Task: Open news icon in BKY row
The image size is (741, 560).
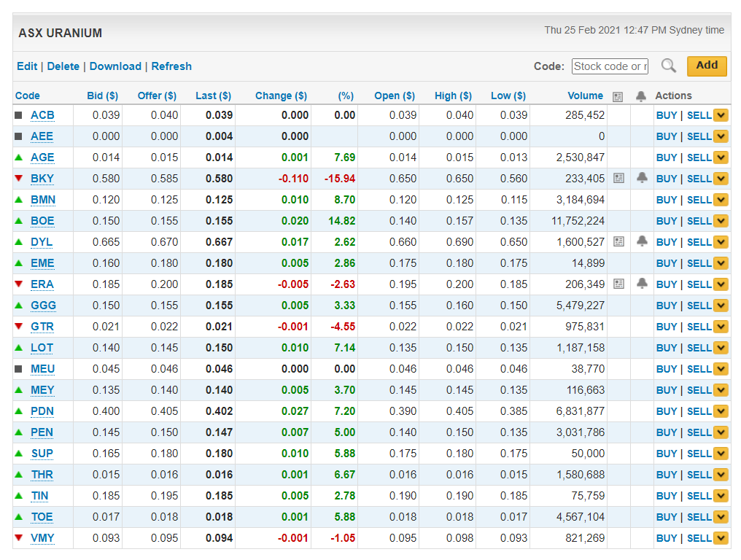Action: click(618, 178)
